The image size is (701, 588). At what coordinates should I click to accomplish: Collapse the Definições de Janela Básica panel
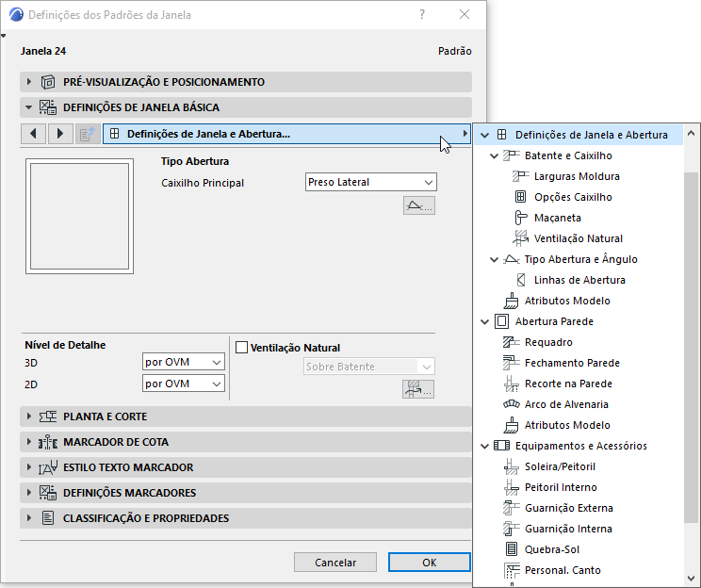click(x=29, y=107)
